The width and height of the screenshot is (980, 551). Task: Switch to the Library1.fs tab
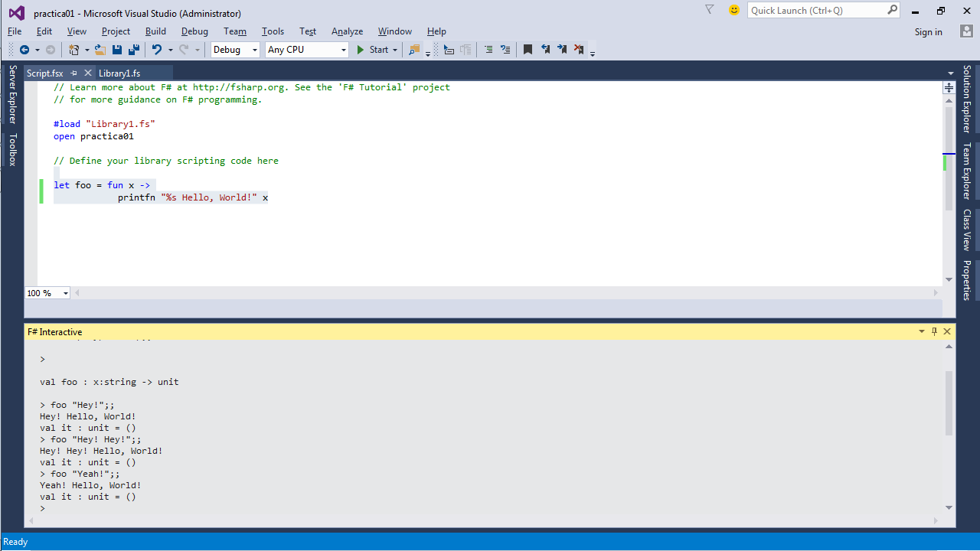coord(119,73)
